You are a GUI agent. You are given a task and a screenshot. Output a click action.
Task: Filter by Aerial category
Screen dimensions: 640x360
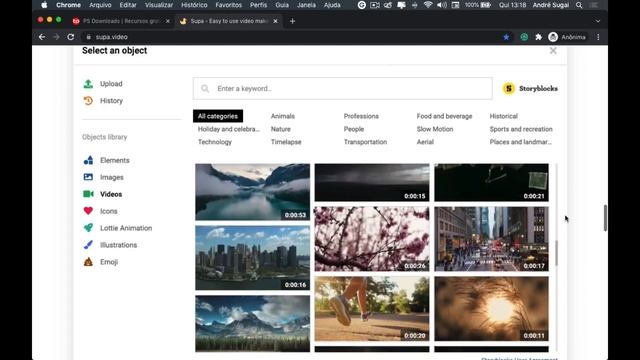(x=425, y=142)
